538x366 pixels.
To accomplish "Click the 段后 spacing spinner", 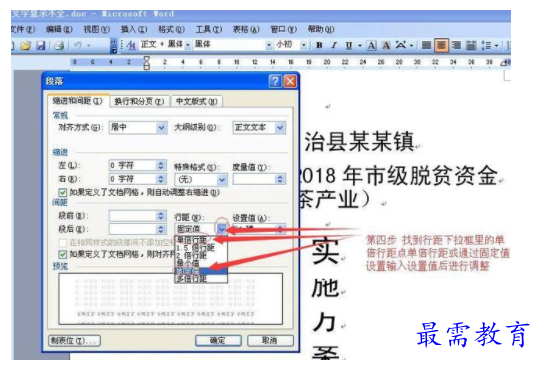I will pyautogui.click(x=161, y=229).
